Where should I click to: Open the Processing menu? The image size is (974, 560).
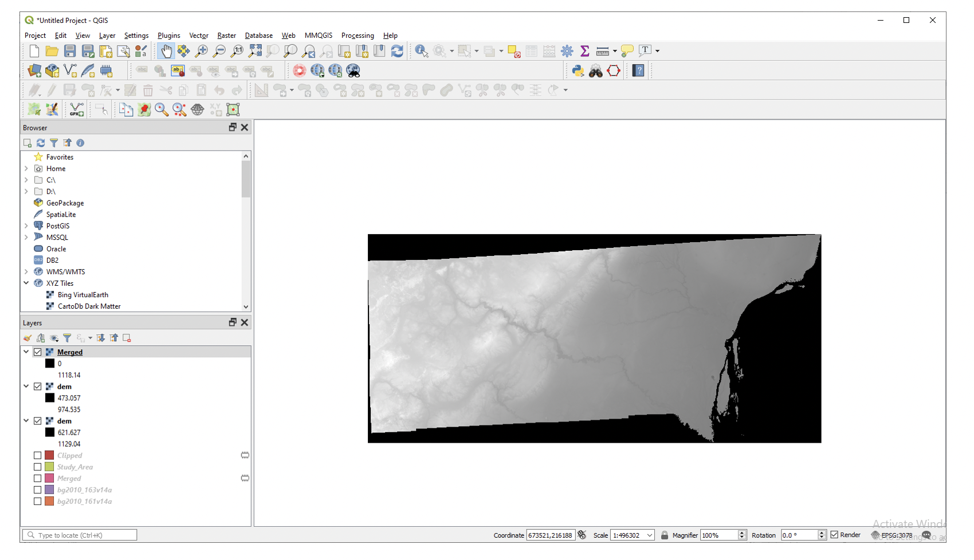[358, 36]
